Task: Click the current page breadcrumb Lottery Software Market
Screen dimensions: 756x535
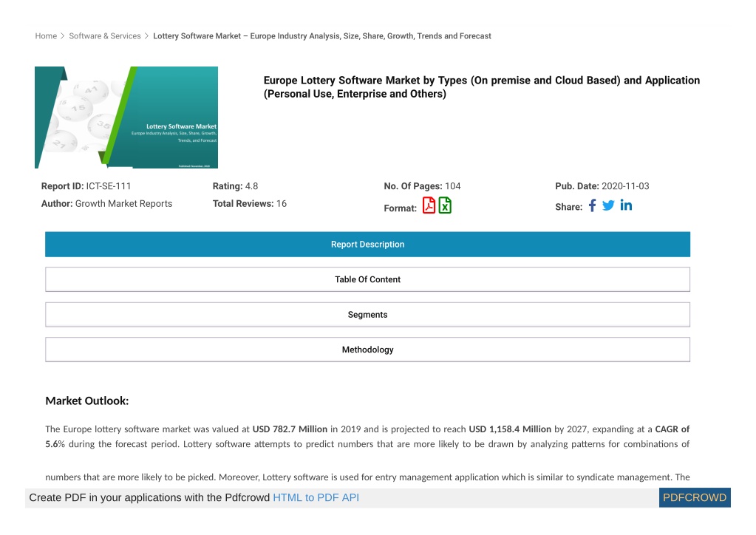Action: [x=322, y=36]
